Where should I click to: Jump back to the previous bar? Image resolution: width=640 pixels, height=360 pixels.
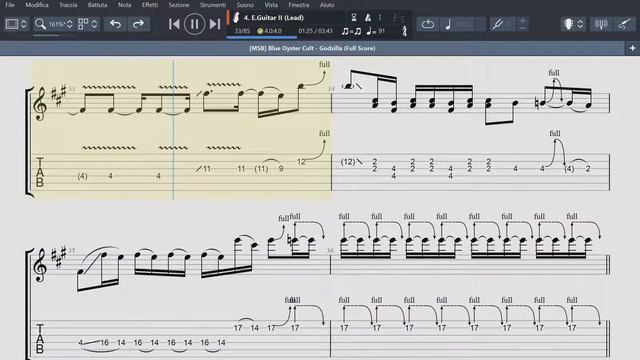pyautogui.click(x=174, y=24)
